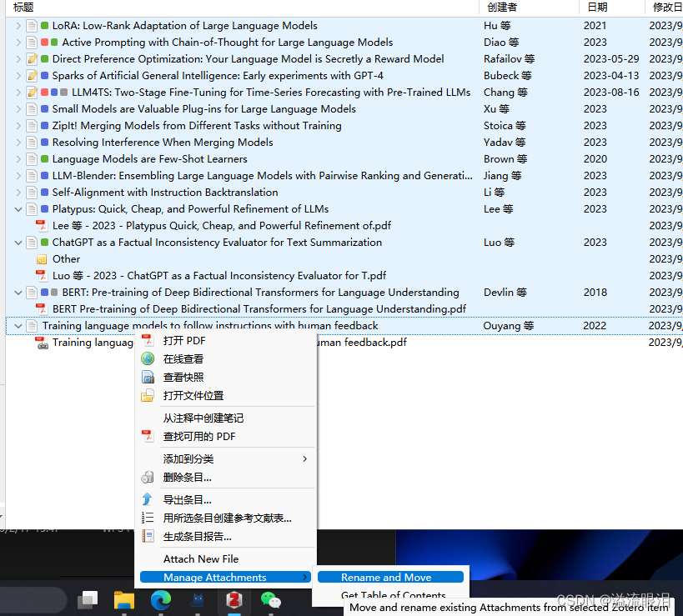
Task: Sort by the 创建者 column header
Action: click(x=529, y=8)
